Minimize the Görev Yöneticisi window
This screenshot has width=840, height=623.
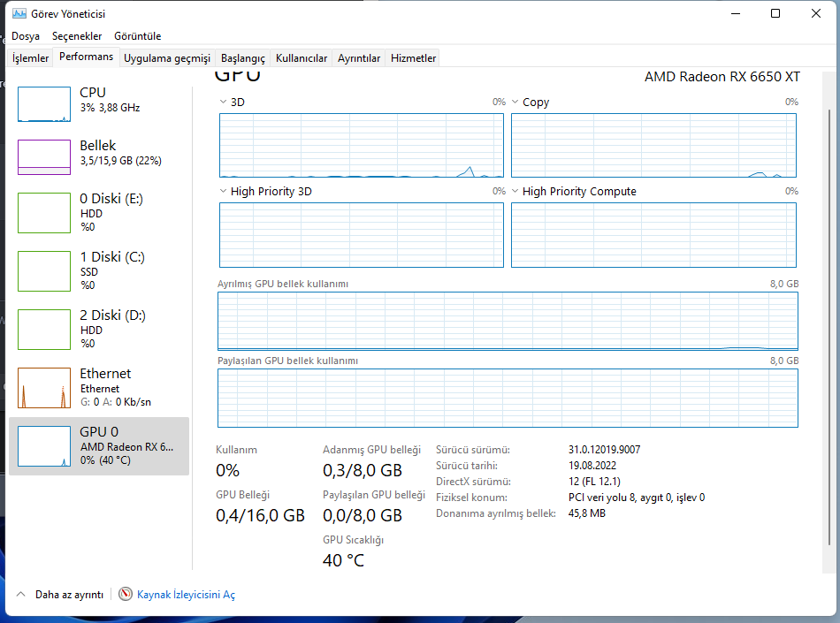click(736, 13)
